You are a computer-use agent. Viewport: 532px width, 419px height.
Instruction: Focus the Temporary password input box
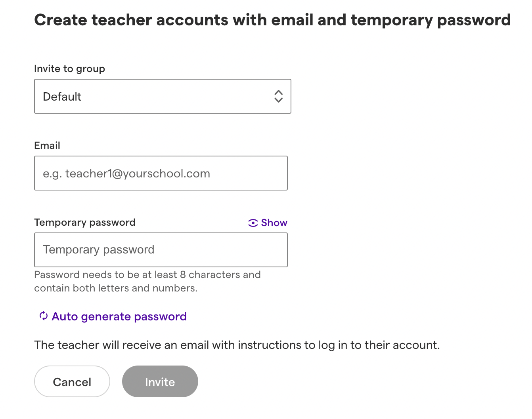tap(161, 250)
